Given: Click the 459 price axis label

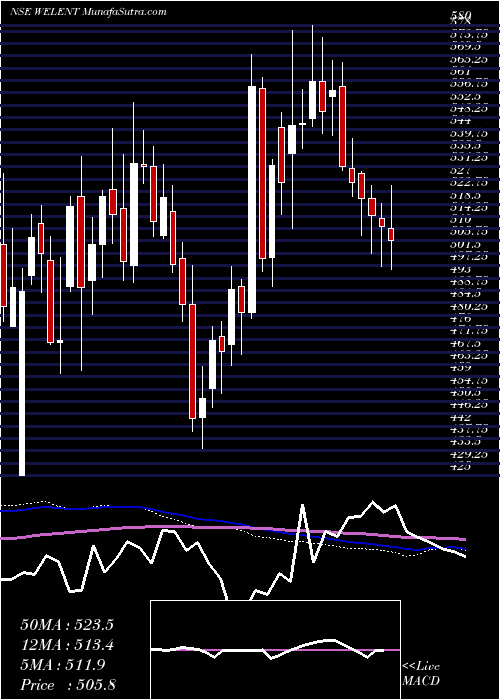Looking at the screenshot, I should click(460, 368).
